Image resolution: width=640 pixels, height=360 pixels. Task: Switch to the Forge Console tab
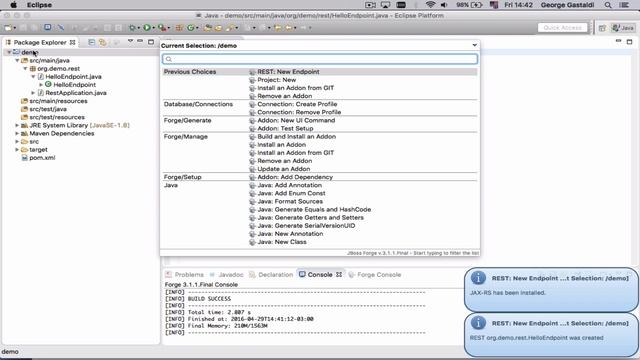click(x=375, y=275)
